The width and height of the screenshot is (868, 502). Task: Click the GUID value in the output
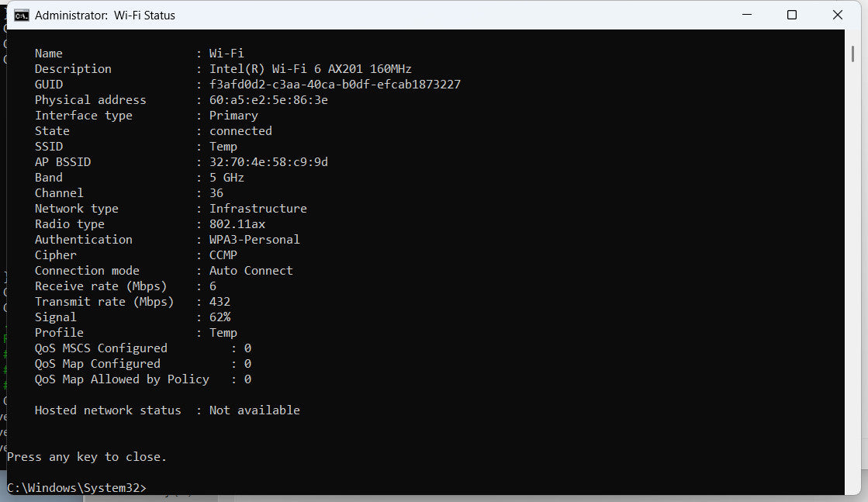[x=334, y=85]
